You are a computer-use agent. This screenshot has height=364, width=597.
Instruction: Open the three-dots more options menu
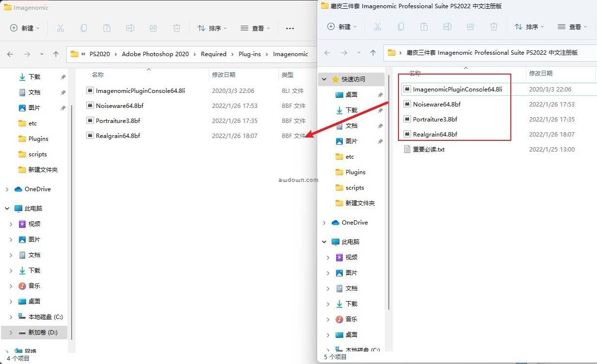290,28
